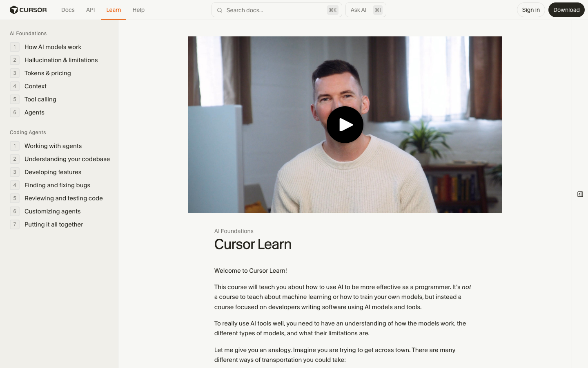Open the Context lesson

click(36, 86)
